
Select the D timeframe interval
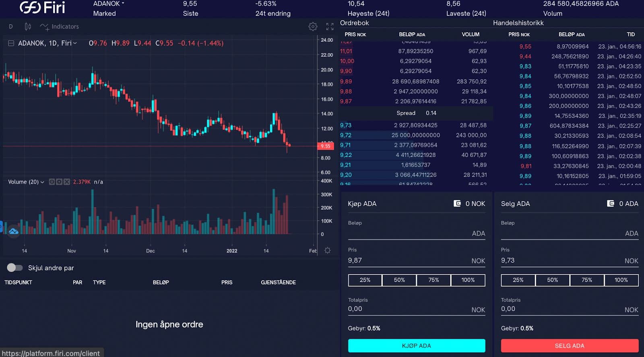point(11,27)
